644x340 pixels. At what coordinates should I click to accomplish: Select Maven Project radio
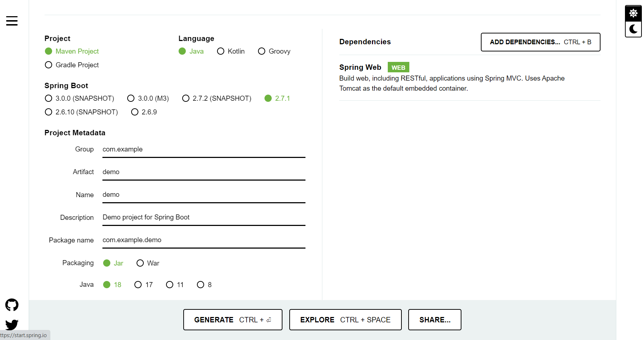pos(72,51)
